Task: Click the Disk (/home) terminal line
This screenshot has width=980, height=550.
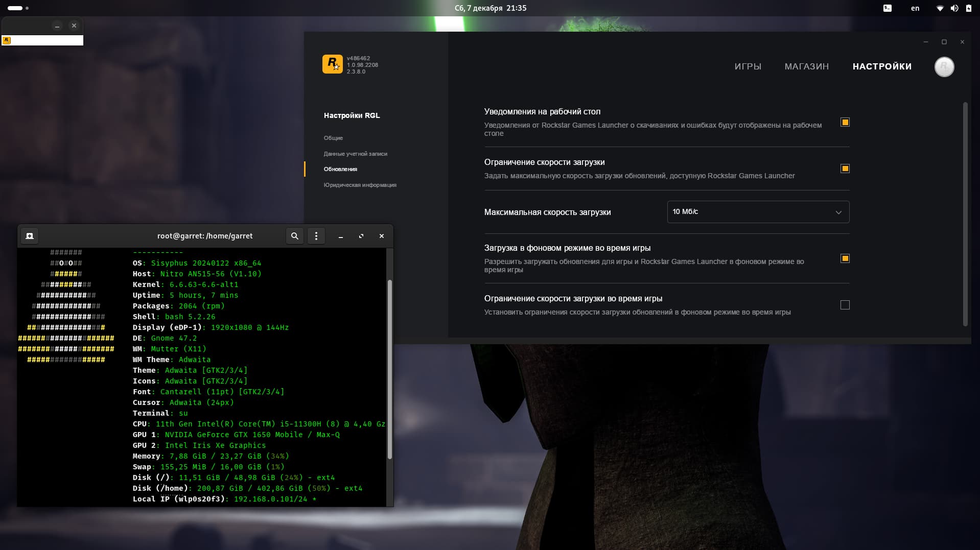Action: coord(247,488)
